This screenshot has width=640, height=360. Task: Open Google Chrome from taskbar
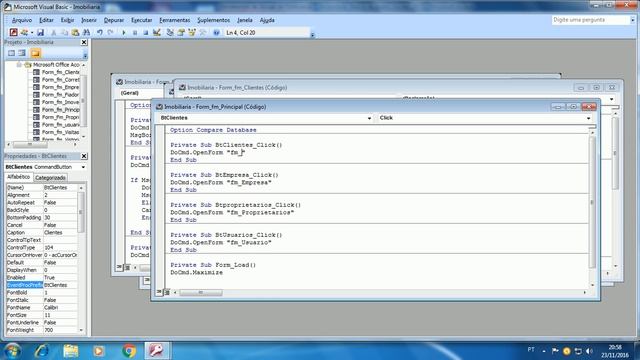129,351
